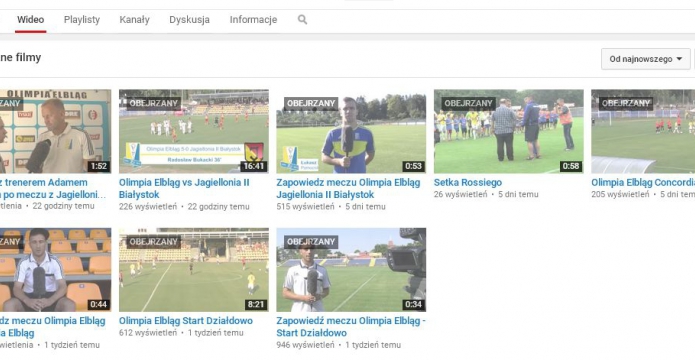Play the 0:53 reporter video thumbnail

pyautogui.click(x=351, y=131)
